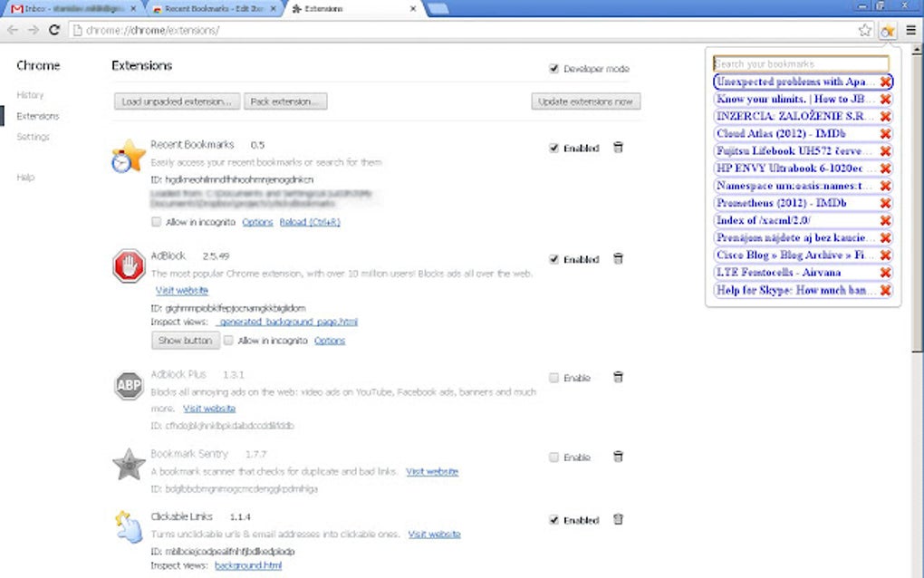Click the ABP Adblock Plus icon
The height and width of the screenshot is (578, 924).
[x=129, y=385]
